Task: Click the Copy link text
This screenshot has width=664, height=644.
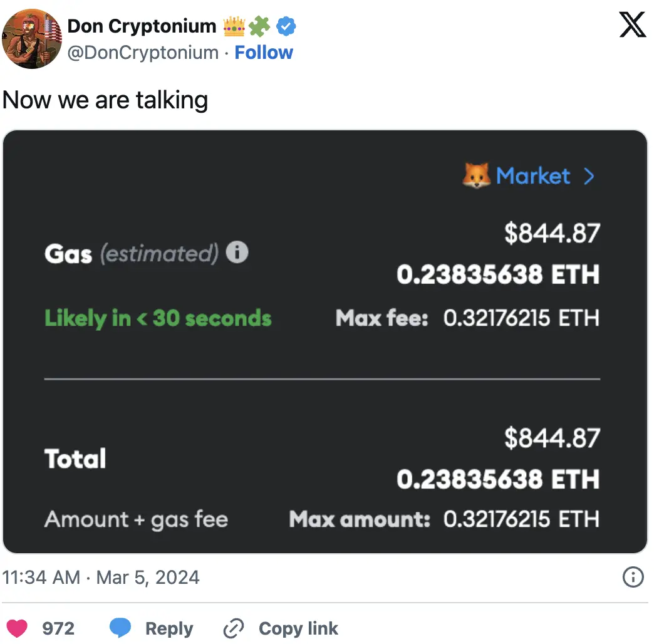Action: point(298,628)
